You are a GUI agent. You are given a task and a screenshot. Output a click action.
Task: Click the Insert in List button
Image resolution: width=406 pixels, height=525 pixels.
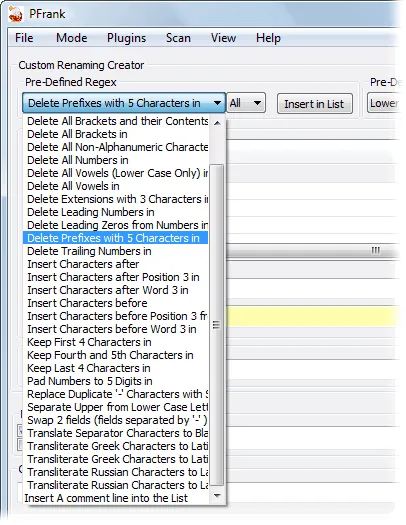click(x=314, y=104)
